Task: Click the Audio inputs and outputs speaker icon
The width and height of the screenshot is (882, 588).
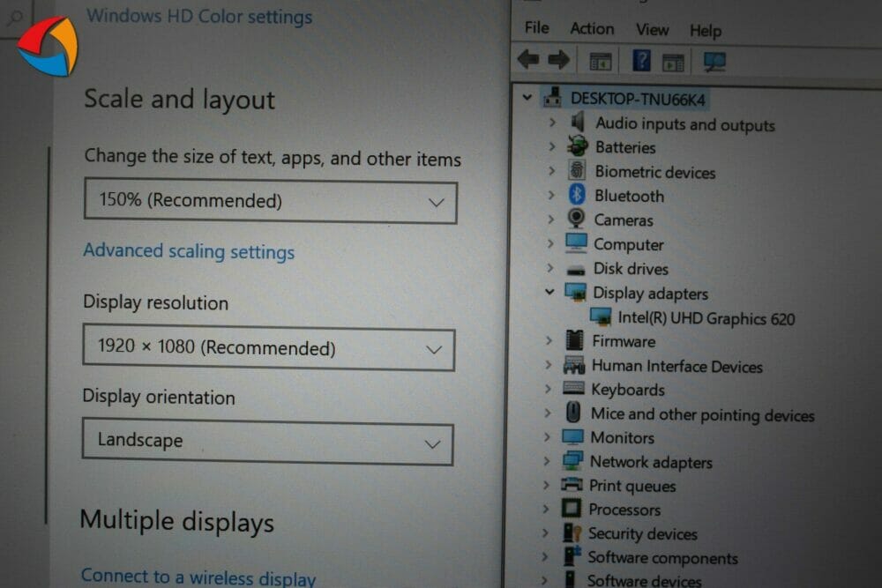Action: [x=577, y=122]
